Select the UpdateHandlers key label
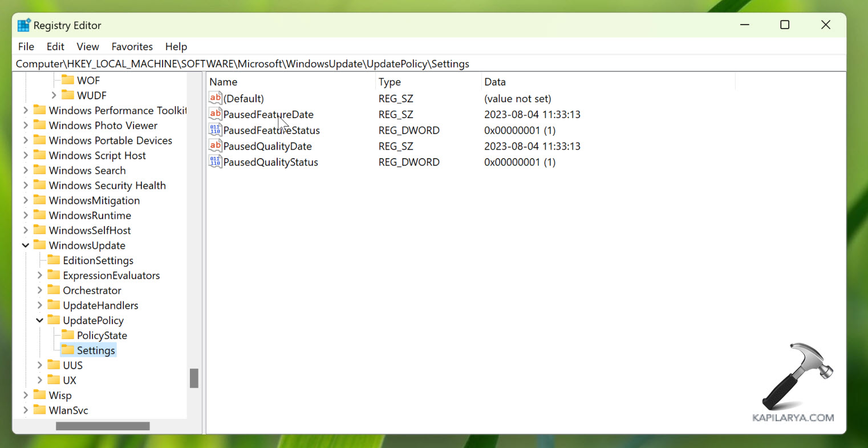The height and width of the screenshot is (448, 868). 100,305
